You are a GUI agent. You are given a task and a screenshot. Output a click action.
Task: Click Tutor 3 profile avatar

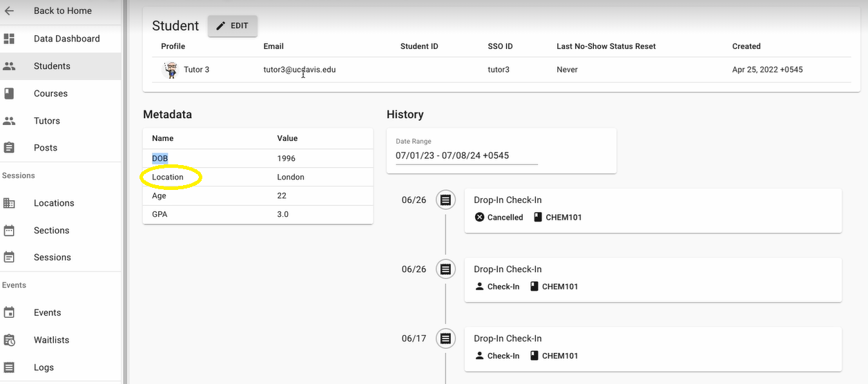pyautogui.click(x=170, y=70)
